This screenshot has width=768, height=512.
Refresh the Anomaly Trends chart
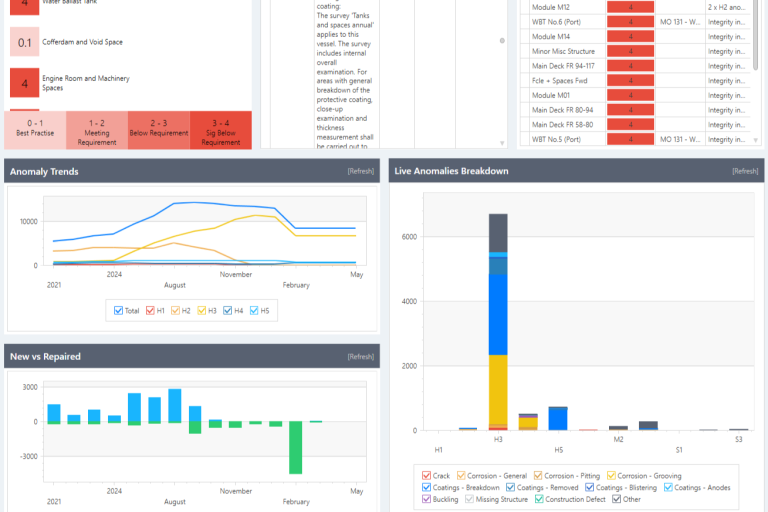pos(360,171)
